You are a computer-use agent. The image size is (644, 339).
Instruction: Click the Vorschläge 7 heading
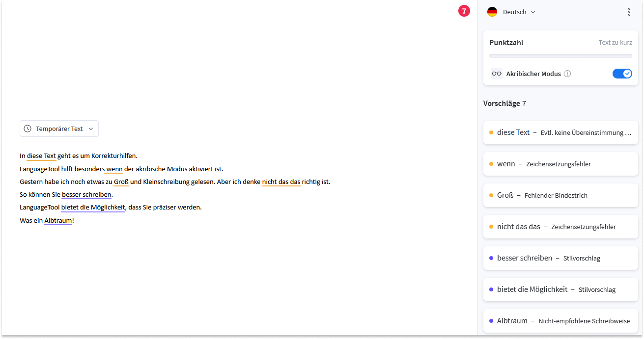pos(504,104)
